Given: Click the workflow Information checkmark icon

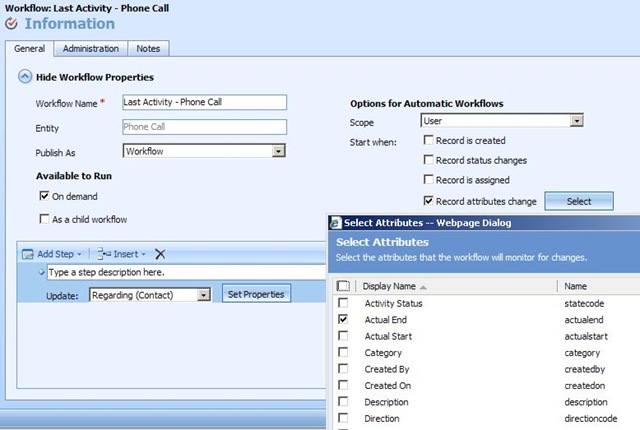Looking at the screenshot, I should (11, 24).
